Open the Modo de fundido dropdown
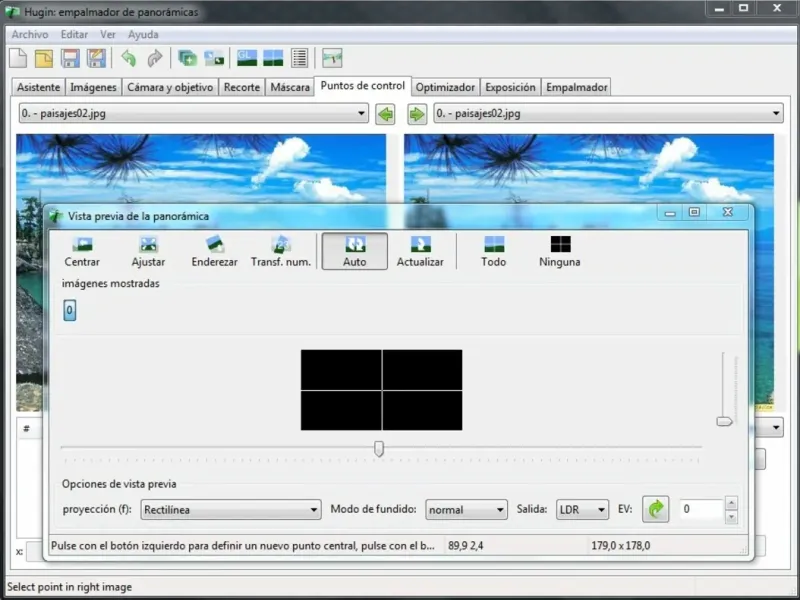The width and height of the screenshot is (800, 600). tap(466, 510)
